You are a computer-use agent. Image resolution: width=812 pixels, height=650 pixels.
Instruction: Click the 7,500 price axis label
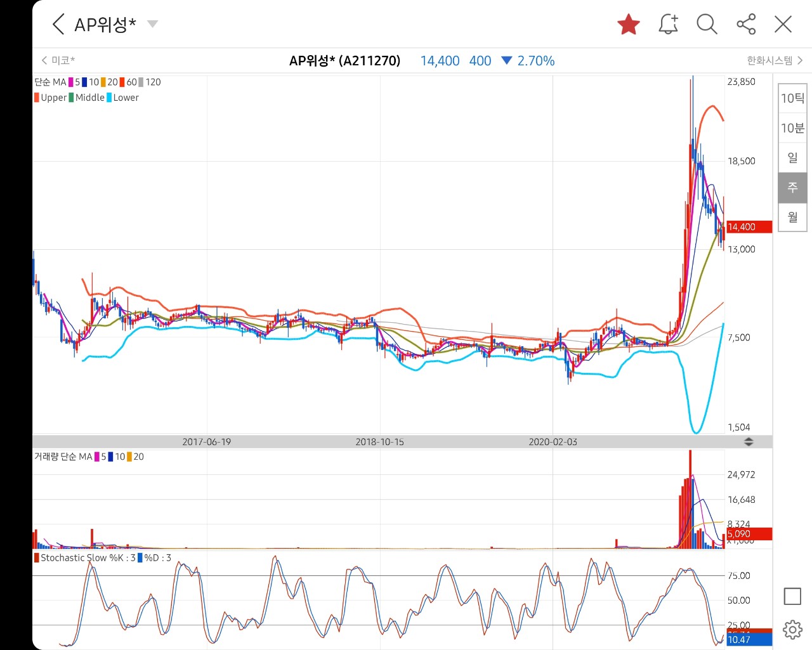(739, 337)
